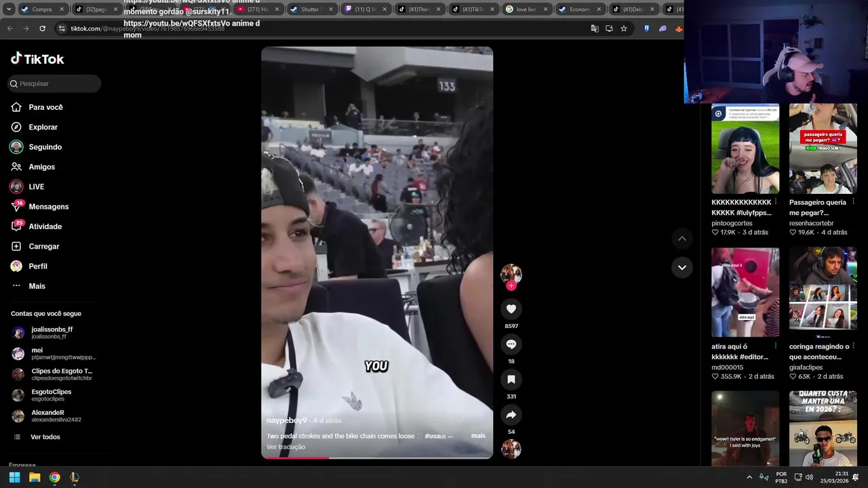Image resolution: width=868 pixels, height=488 pixels.
Task: Show hidden tray icons chevron
Action: click(x=749, y=477)
